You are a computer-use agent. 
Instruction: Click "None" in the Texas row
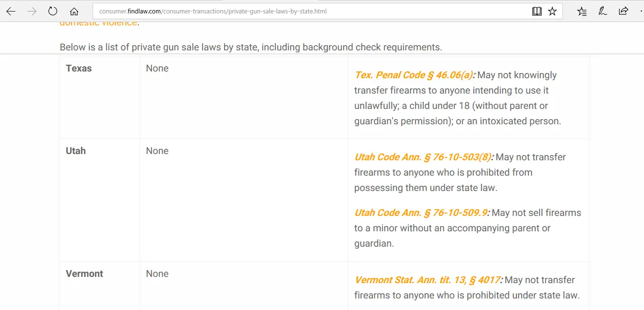point(157,68)
